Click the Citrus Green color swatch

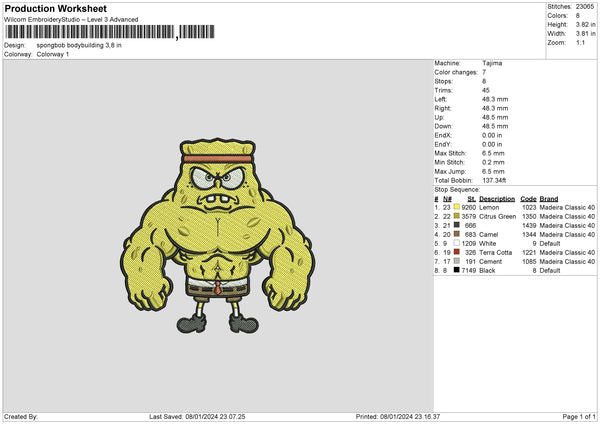[457, 216]
